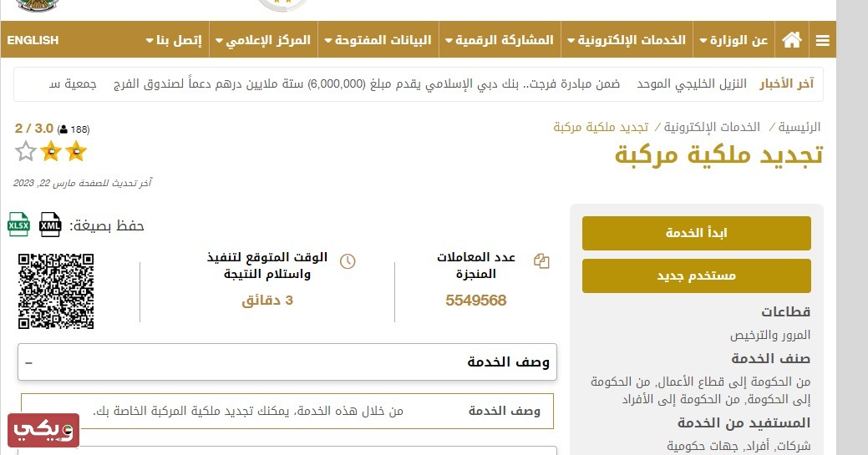The height and width of the screenshot is (455, 868).
Task: Save page as XML file icon
Action: 50,225
